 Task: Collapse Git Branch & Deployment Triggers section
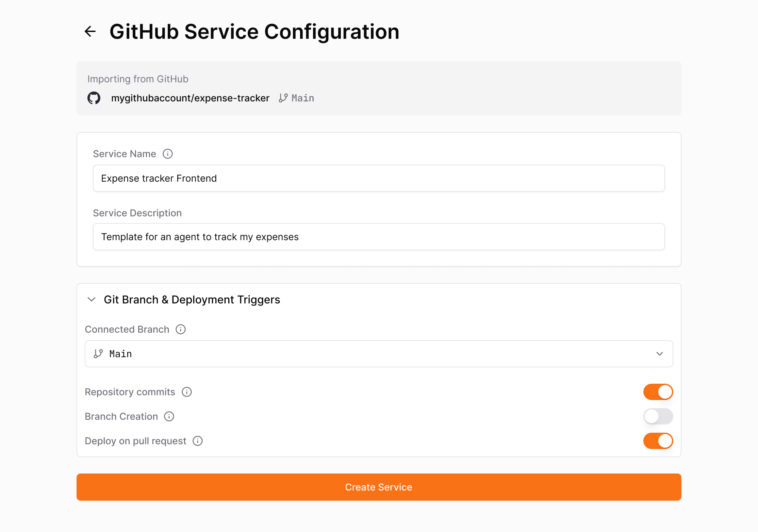coord(92,299)
